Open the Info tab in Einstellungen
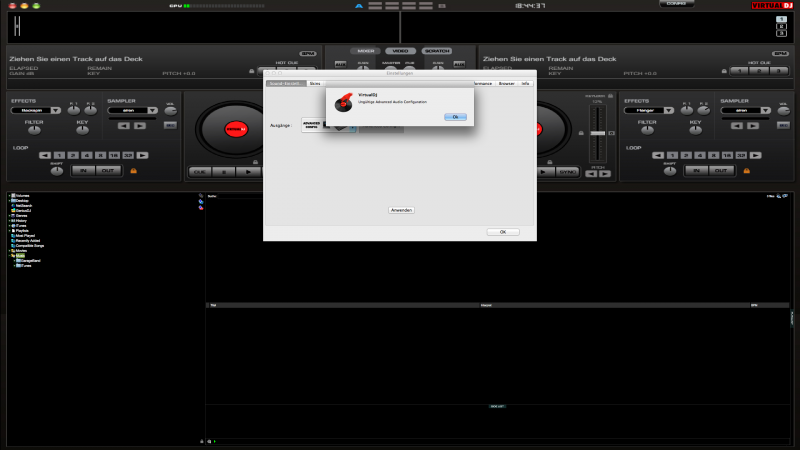Screen dimensions: 800x450 coord(525,83)
